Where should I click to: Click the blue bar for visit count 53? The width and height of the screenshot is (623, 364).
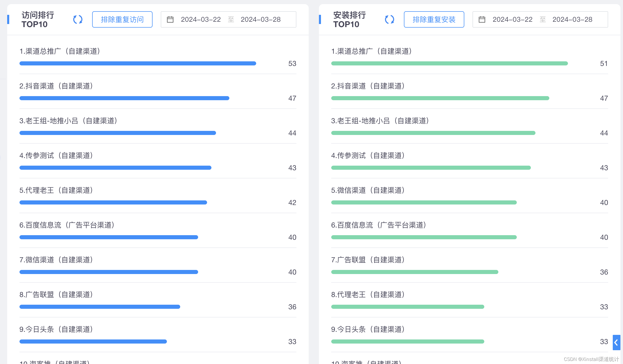coord(138,63)
